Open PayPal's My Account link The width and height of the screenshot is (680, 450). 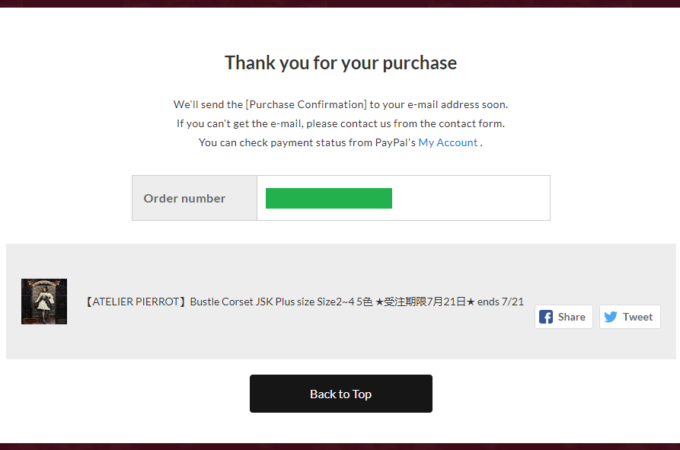pyautogui.click(x=447, y=143)
